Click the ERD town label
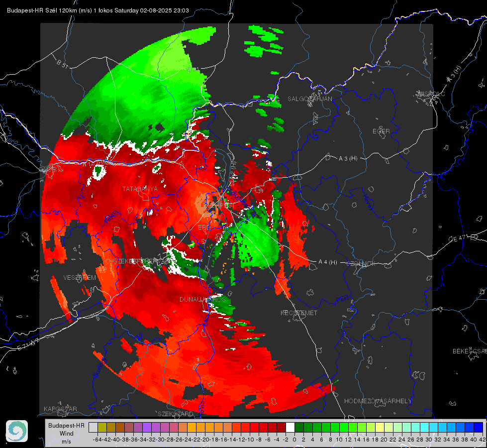The height and width of the screenshot is (448, 487). tap(204, 227)
